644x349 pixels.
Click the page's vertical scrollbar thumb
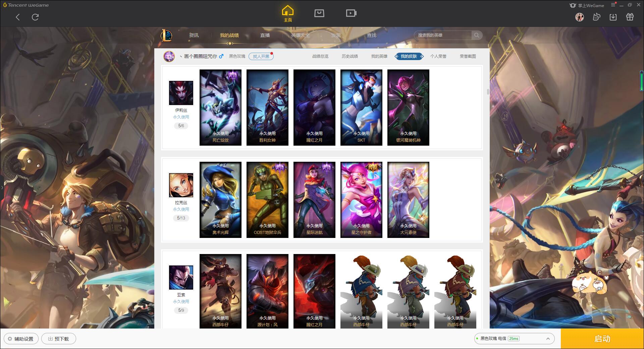[x=488, y=92]
